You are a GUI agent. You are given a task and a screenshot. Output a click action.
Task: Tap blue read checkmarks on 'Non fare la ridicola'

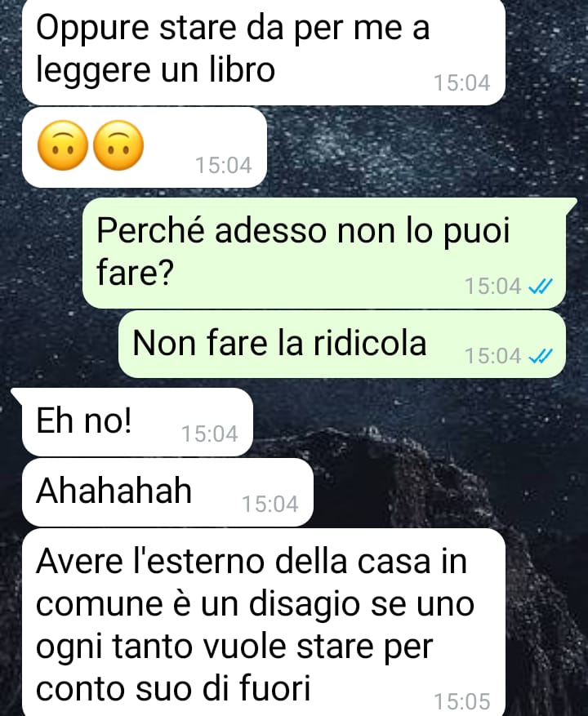pyautogui.click(x=540, y=356)
